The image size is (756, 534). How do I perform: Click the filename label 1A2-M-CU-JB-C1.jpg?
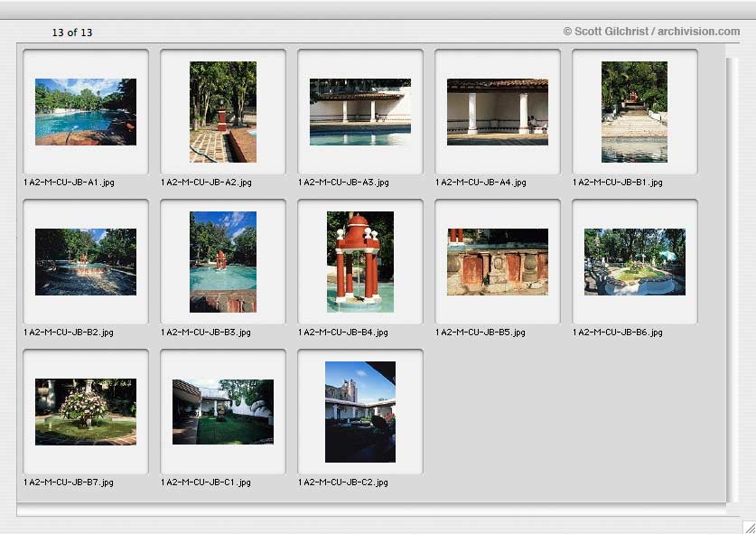[x=206, y=482]
